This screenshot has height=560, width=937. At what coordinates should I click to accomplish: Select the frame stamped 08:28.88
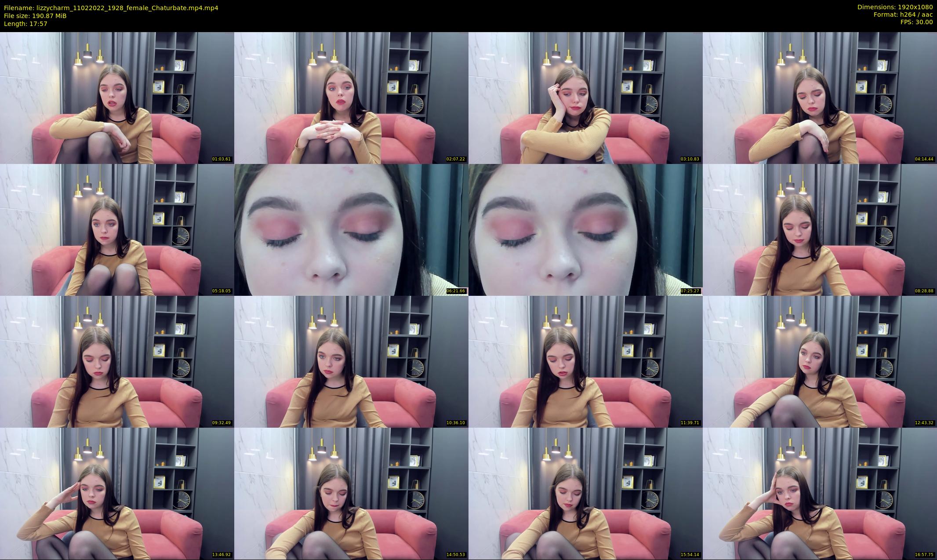click(820, 229)
